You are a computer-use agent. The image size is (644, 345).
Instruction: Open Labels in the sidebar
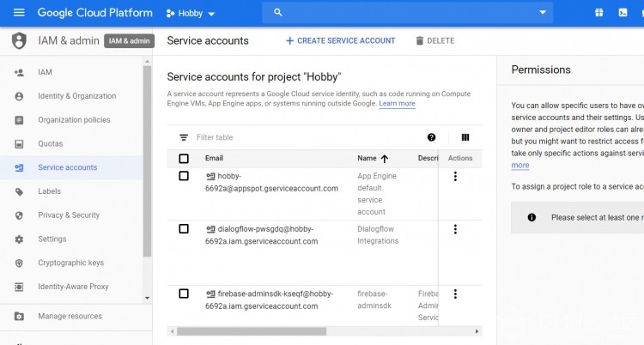49,191
